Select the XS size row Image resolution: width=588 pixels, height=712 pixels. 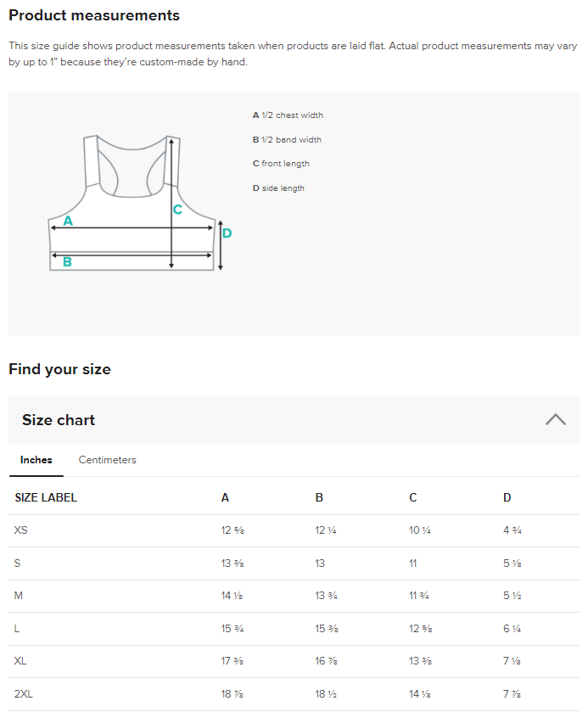(x=294, y=530)
